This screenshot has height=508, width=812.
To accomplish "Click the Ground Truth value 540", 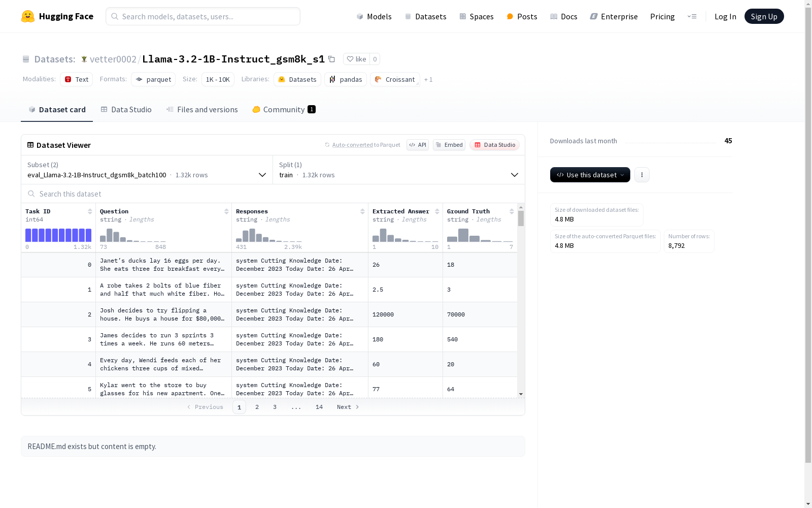I will click(x=453, y=339).
